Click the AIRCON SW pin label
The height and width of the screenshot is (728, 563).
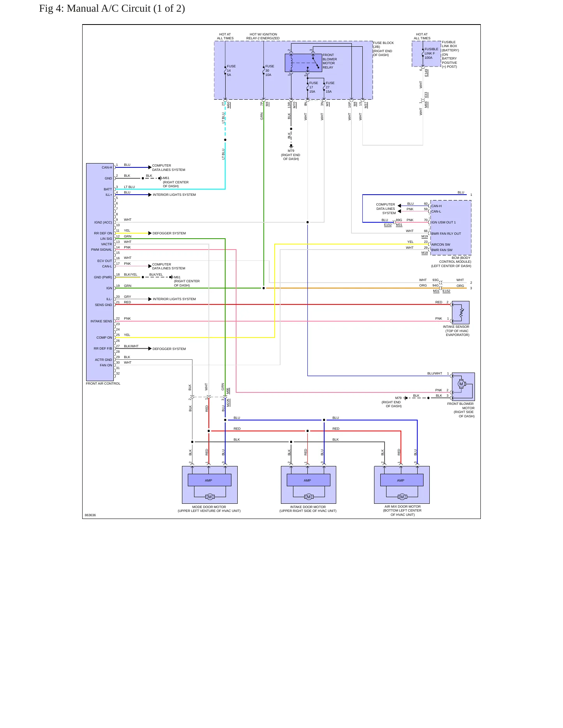pyautogui.click(x=440, y=244)
